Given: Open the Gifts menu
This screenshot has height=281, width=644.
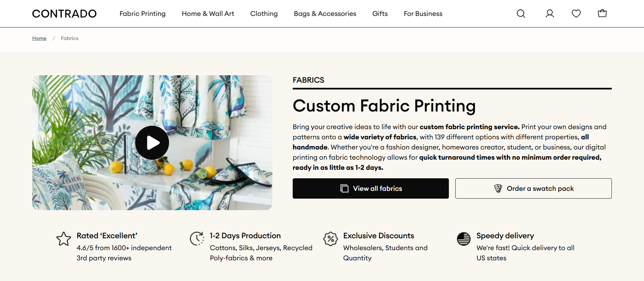Looking at the screenshot, I should coord(380,14).
